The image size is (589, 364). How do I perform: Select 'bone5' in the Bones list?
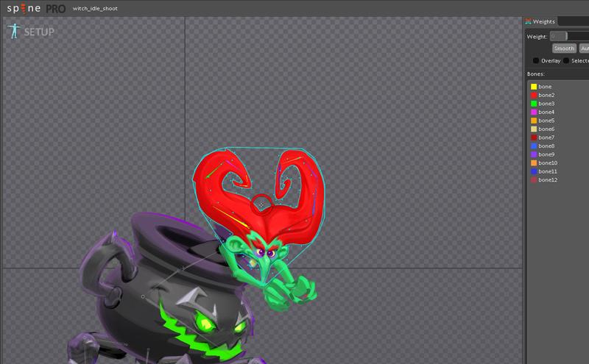(x=546, y=121)
